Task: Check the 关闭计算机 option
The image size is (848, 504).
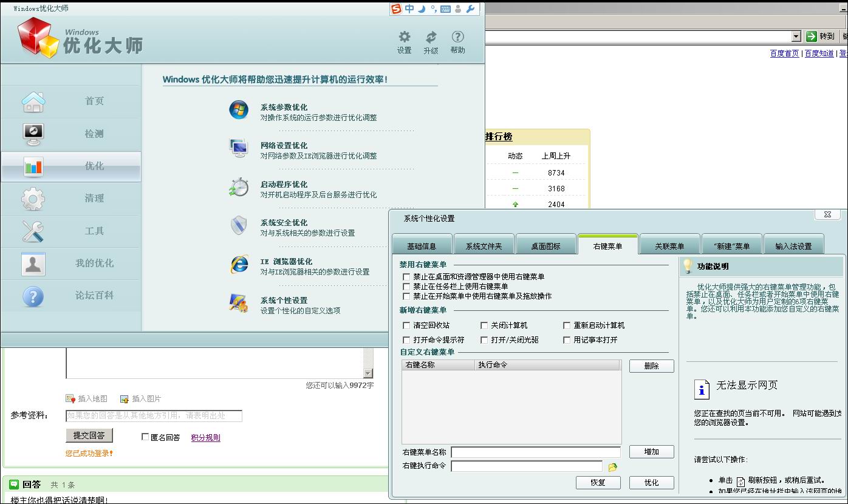Action: pyautogui.click(x=484, y=325)
